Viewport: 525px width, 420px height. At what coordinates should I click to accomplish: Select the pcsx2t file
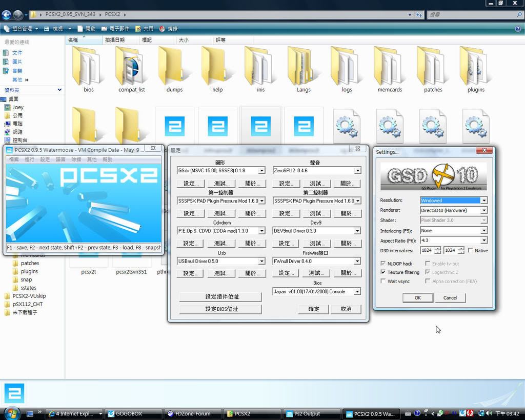(x=88, y=272)
